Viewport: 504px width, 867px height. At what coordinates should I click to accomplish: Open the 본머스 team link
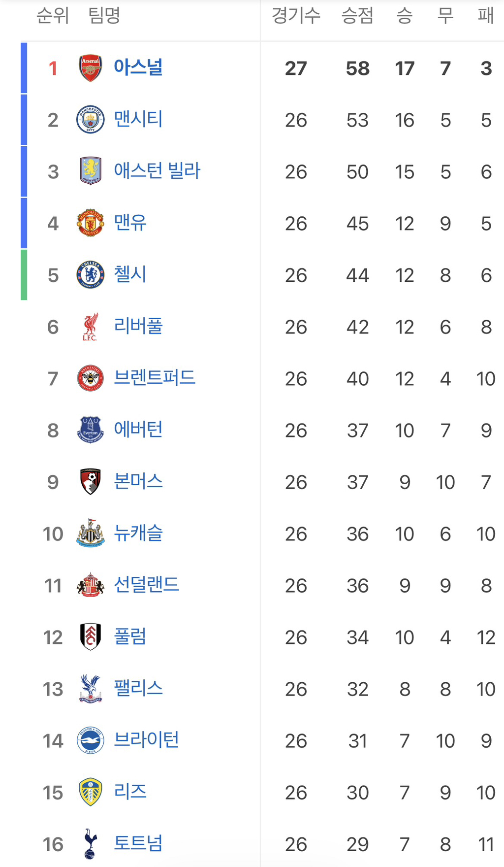click(x=138, y=481)
